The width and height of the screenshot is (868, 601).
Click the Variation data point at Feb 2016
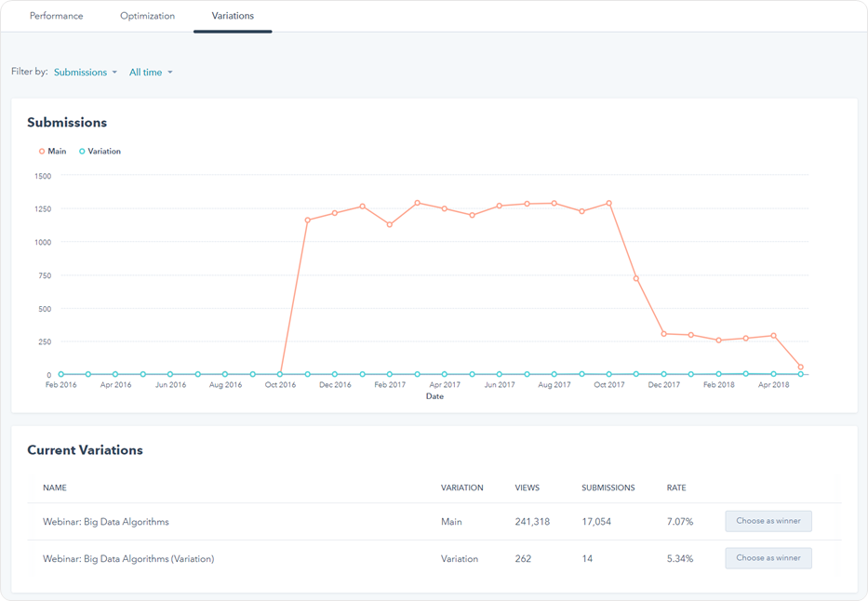coord(61,374)
